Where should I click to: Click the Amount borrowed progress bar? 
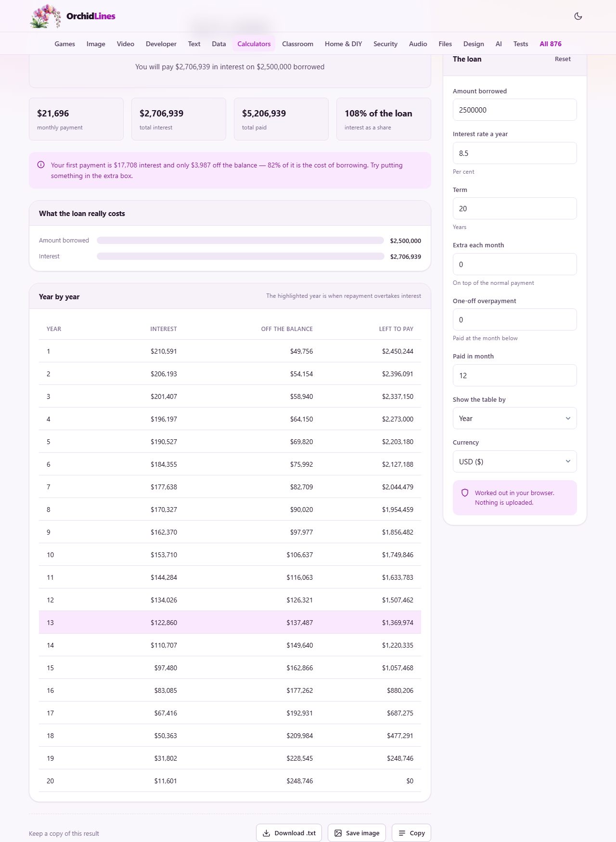coord(240,241)
